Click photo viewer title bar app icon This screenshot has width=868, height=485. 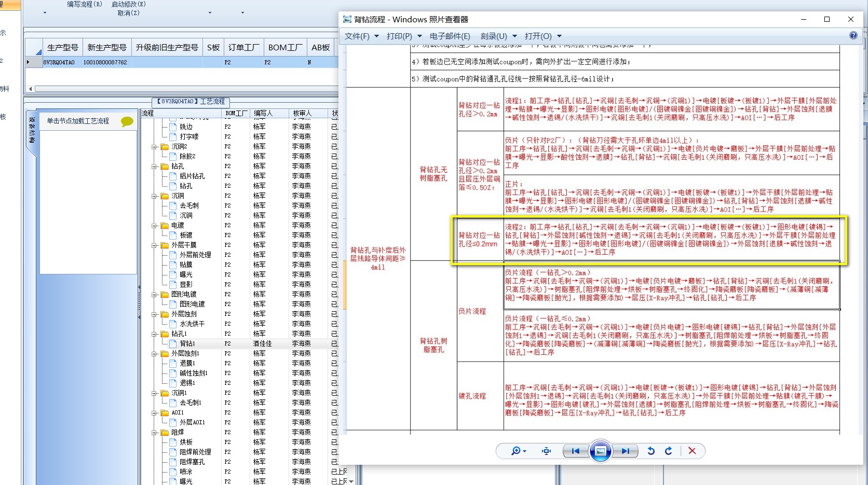[347, 19]
